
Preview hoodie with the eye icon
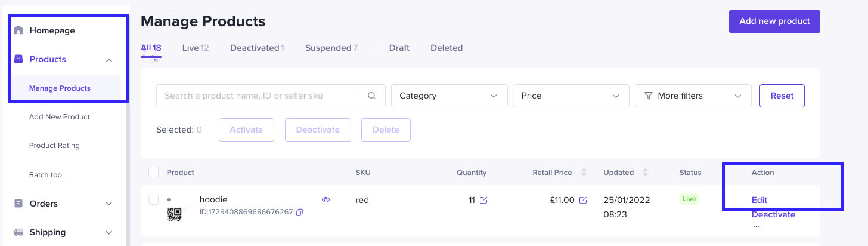click(x=325, y=200)
